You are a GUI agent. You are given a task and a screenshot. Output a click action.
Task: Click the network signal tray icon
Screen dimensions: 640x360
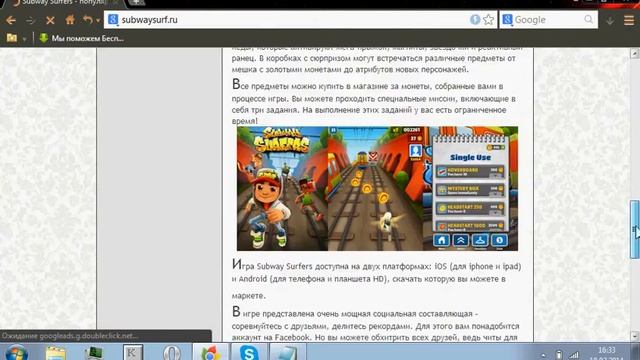coord(574,355)
